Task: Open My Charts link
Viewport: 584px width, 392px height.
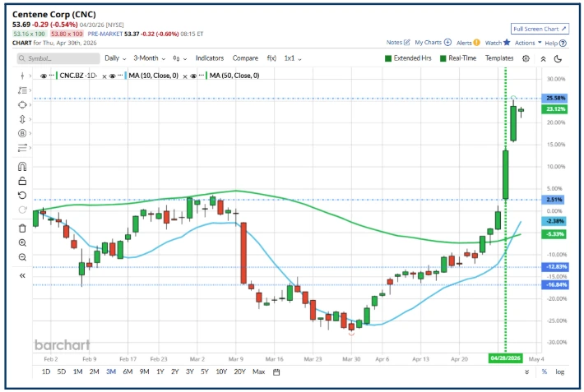Action: pos(433,43)
